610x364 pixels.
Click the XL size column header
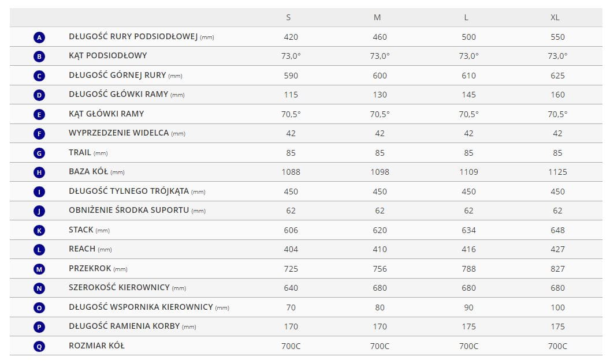[x=555, y=17]
